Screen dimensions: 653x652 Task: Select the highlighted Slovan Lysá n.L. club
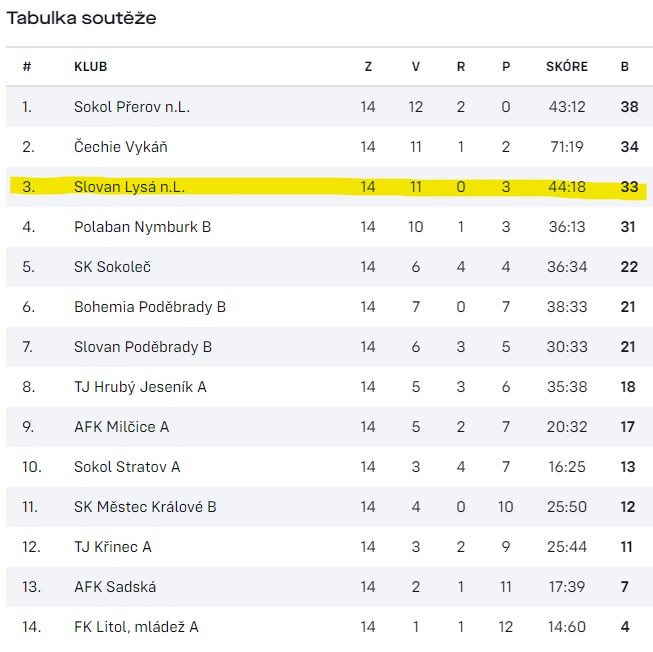[129, 187]
